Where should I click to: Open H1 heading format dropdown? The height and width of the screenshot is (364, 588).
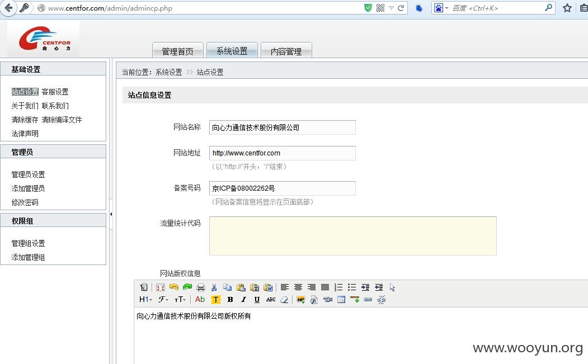pyautogui.click(x=145, y=300)
